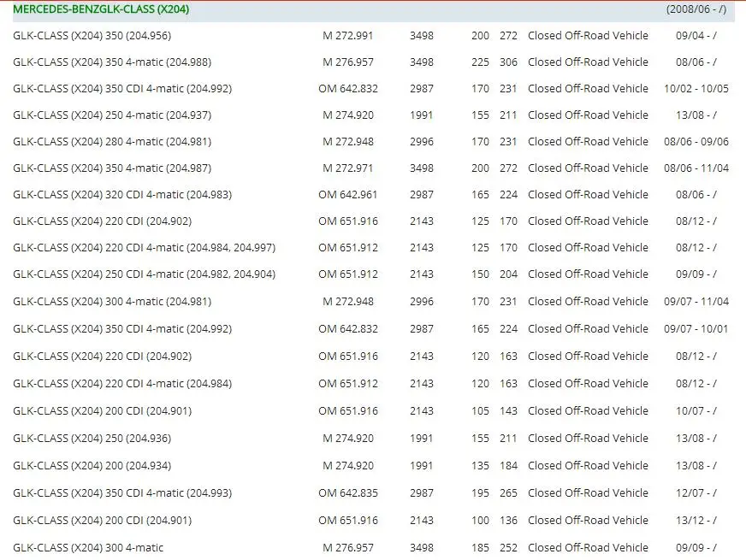This screenshot has height=560, width=746.
Task: Click displacement 3498 in the 204.956 row
Action: (422, 36)
